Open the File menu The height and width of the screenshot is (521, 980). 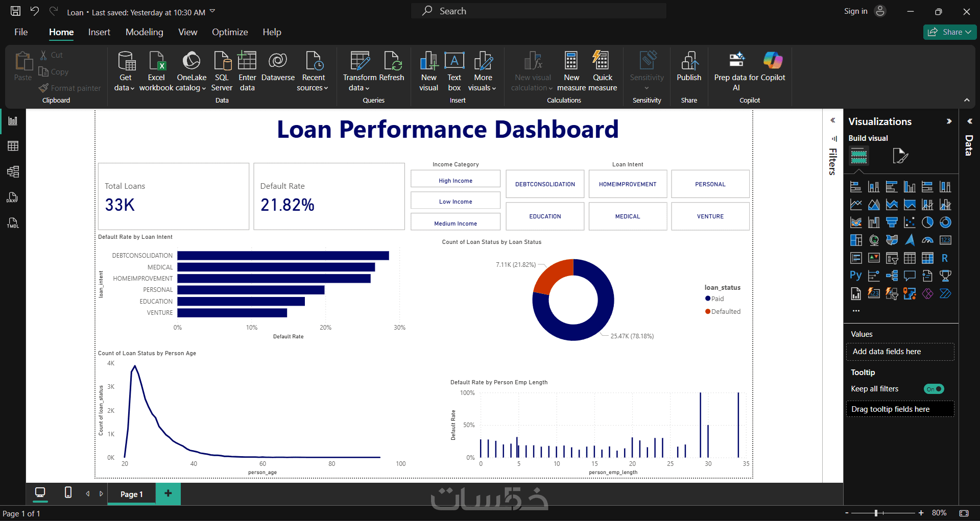click(21, 32)
